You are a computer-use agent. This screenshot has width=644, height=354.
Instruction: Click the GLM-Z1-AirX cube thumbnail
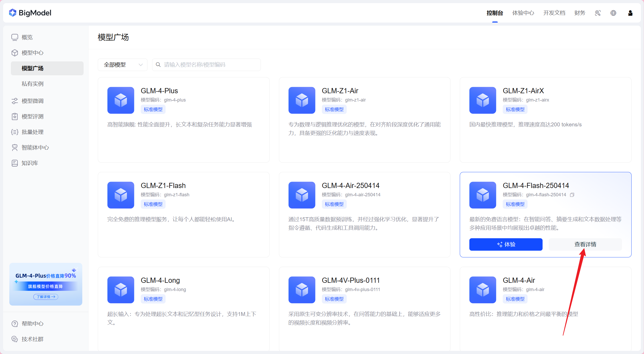483,100
